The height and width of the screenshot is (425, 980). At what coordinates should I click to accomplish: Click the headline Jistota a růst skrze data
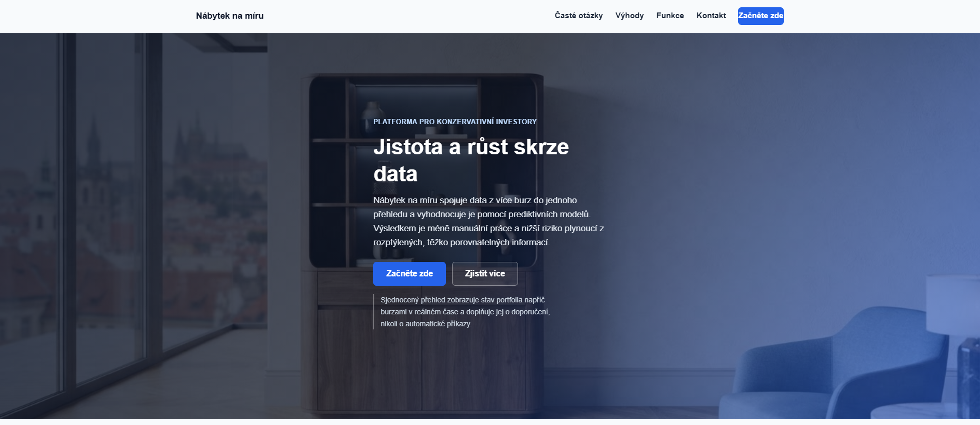471,160
